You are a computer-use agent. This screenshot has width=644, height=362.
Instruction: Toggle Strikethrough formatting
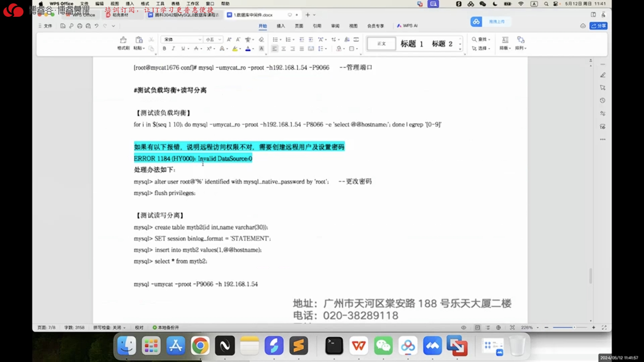(x=196, y=49)
